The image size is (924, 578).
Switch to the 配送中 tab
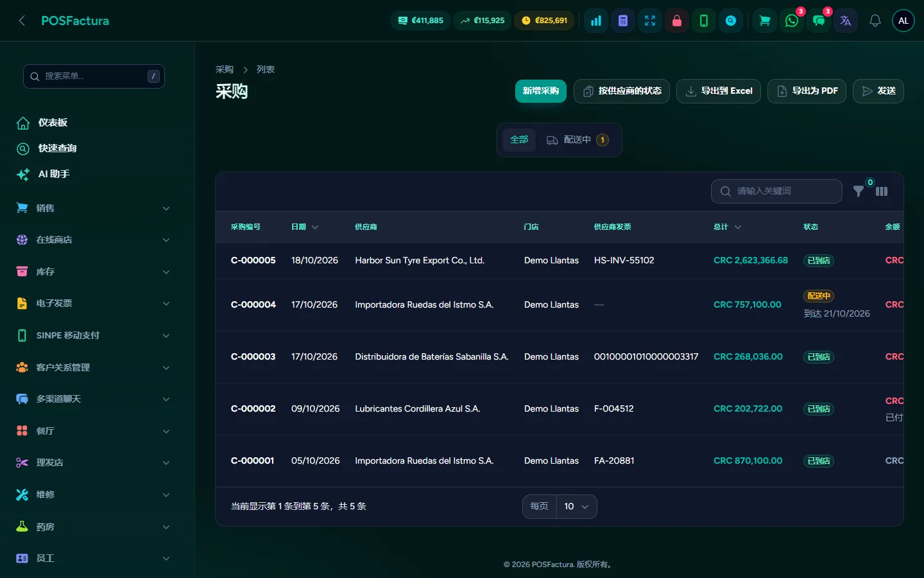coord(577,140)
